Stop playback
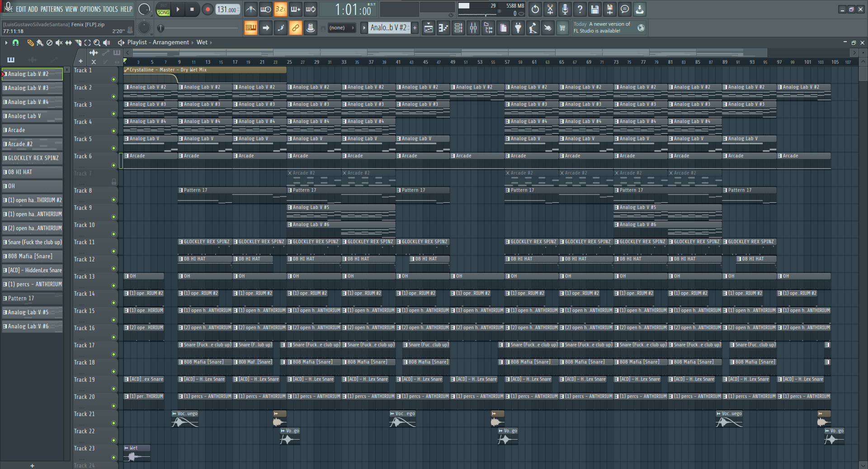The image size is (868, 469). pyautogui.click(x=192, y=9)
